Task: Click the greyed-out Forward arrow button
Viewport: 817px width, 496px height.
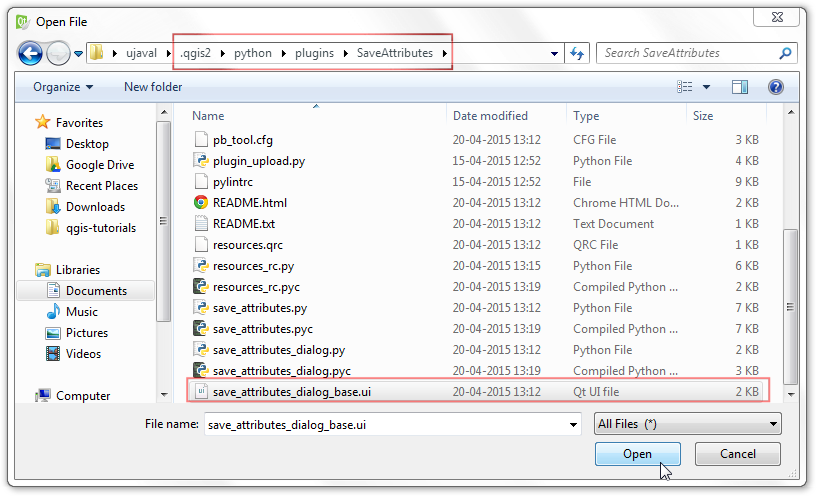Action: [x=58, y=54]
